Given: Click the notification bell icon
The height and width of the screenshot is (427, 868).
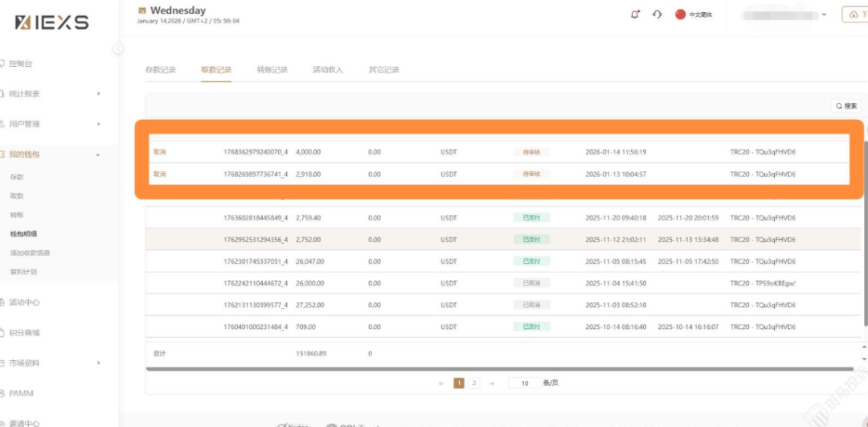Looking at the screenshot, I should point(635,14).
